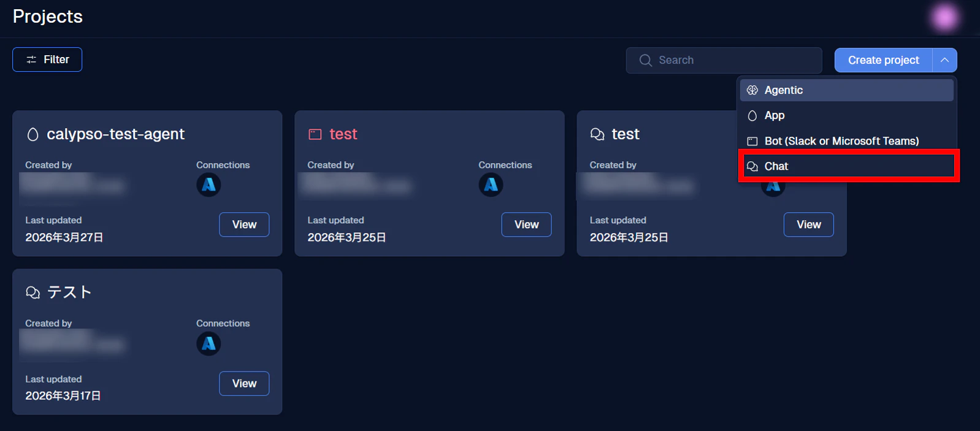Click the red window icon beside test
The image size is (980, 431).
coord(315,134)
